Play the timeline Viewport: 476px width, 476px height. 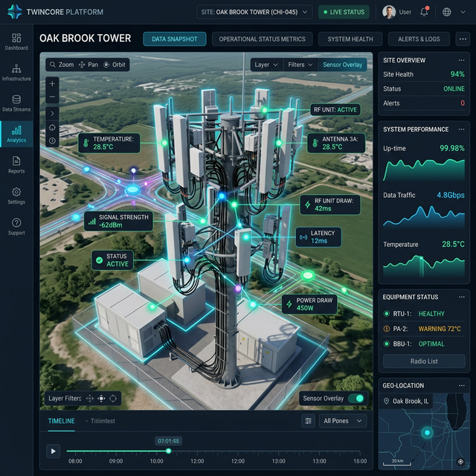point(53,451)
